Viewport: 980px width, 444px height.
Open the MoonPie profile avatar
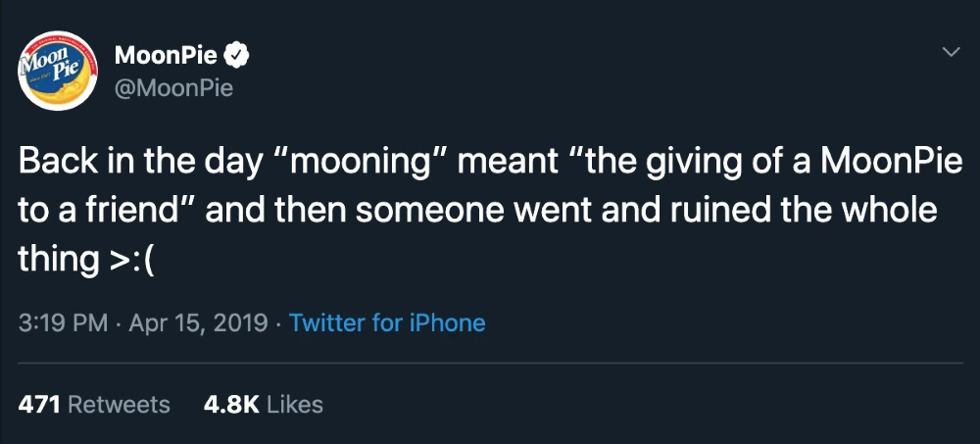coord(58,71)
